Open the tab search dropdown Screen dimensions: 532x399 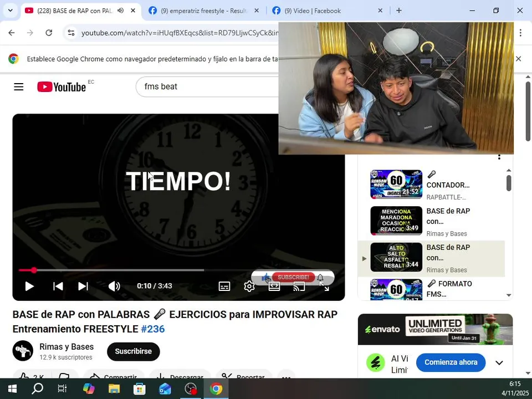pos(11,11)
